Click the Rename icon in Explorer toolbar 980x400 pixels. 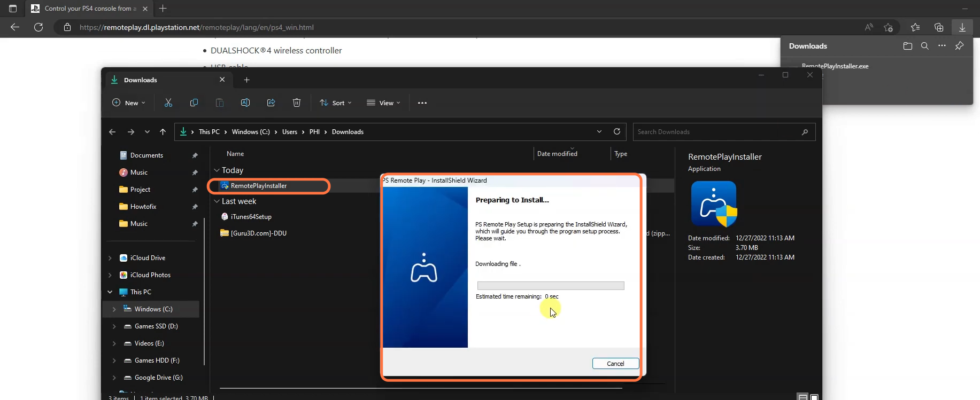[x=245, y=103]
